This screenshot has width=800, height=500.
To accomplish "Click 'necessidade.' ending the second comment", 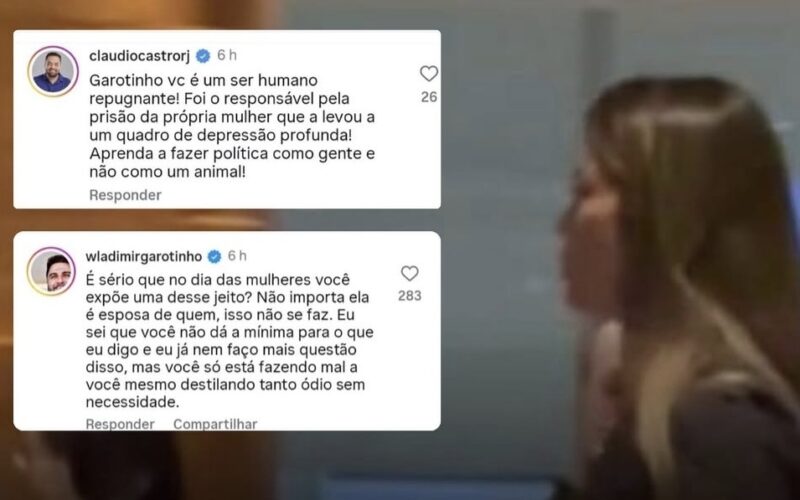I will (132, 402).
